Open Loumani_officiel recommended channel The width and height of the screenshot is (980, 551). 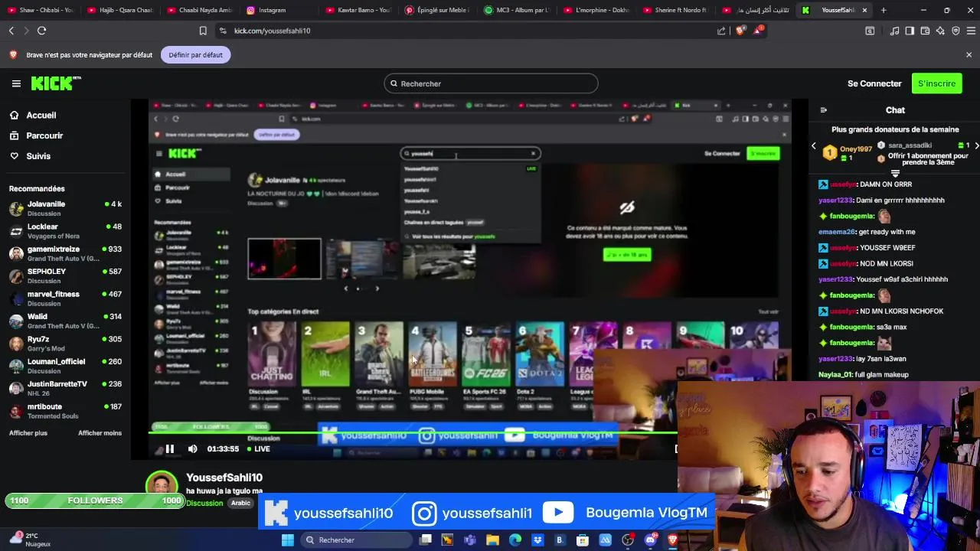[65, 366]
